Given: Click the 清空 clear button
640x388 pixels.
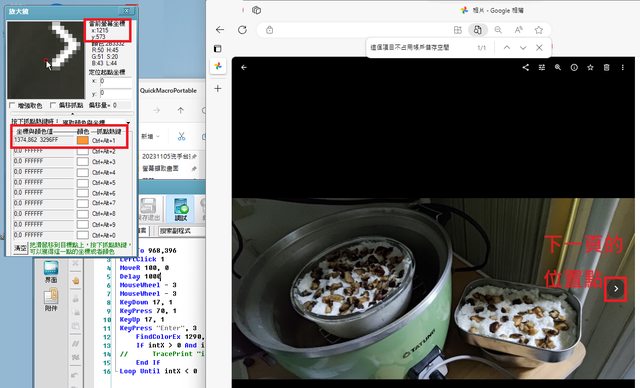Looking at the screenshot, I should point(20,248).
